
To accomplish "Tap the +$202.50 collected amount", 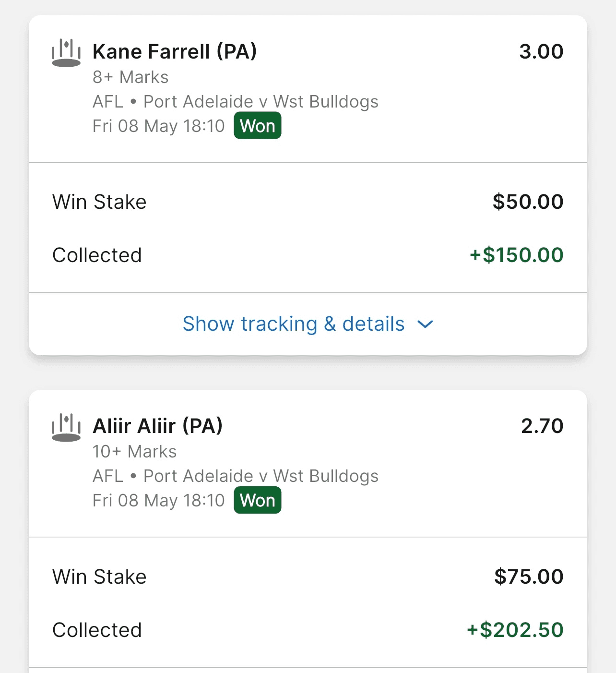I will pos(515,630).
